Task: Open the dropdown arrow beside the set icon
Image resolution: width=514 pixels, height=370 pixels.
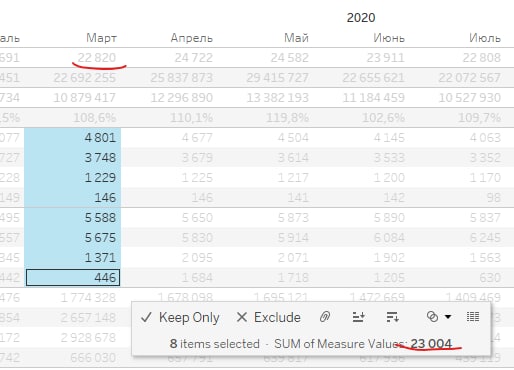Action: pos(448,317)
